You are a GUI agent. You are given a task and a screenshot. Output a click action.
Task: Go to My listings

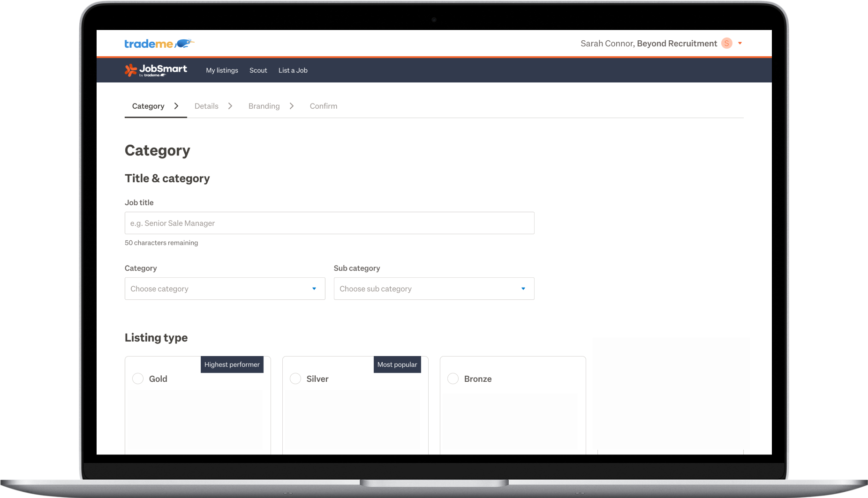pos(222,70)
